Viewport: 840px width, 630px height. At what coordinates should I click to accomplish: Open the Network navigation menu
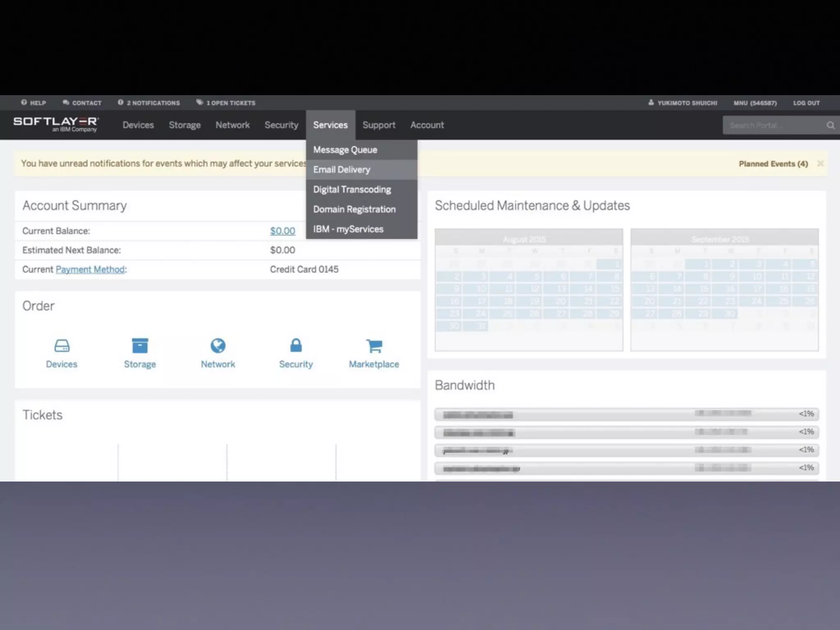[233, 125]
